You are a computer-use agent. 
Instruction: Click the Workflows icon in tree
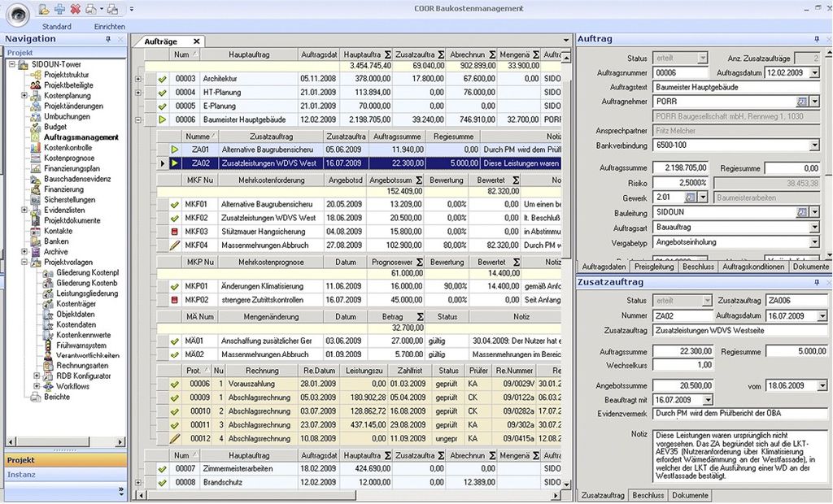tap(48, 386)
